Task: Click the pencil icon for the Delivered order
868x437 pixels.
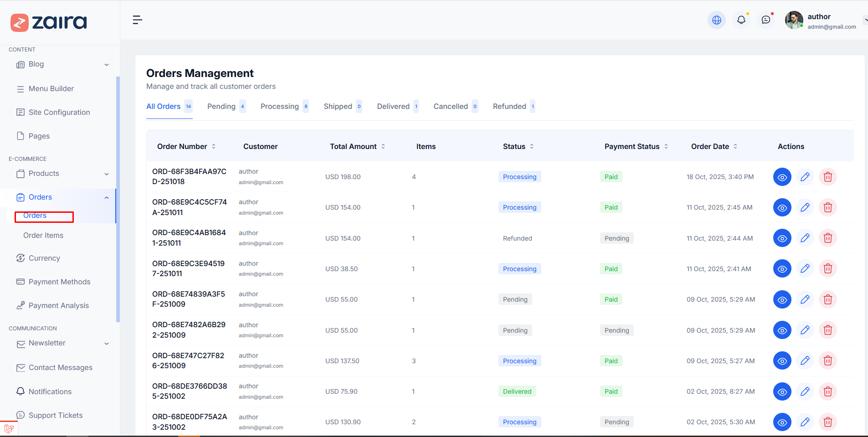Action: coord(805,391)
